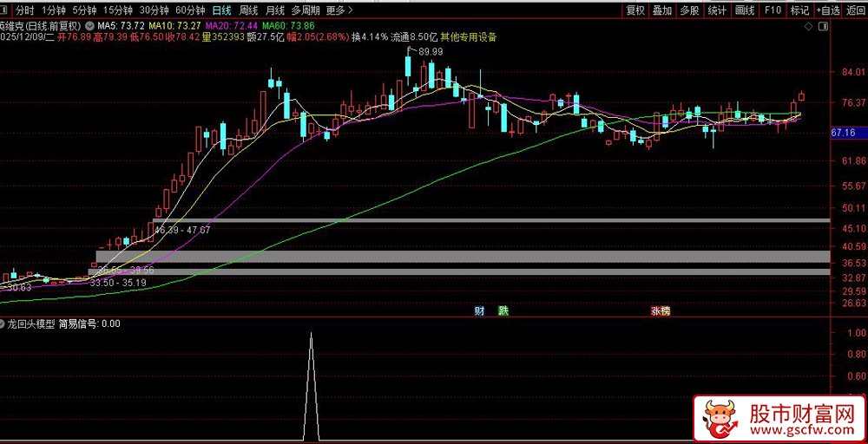Screen dimensions: 868x444
Task: Click the 流通8.50亿 float value
Action: (414, 37)
